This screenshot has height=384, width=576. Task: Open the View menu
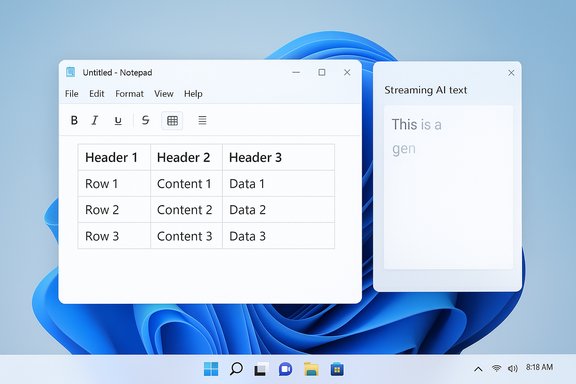163,94
